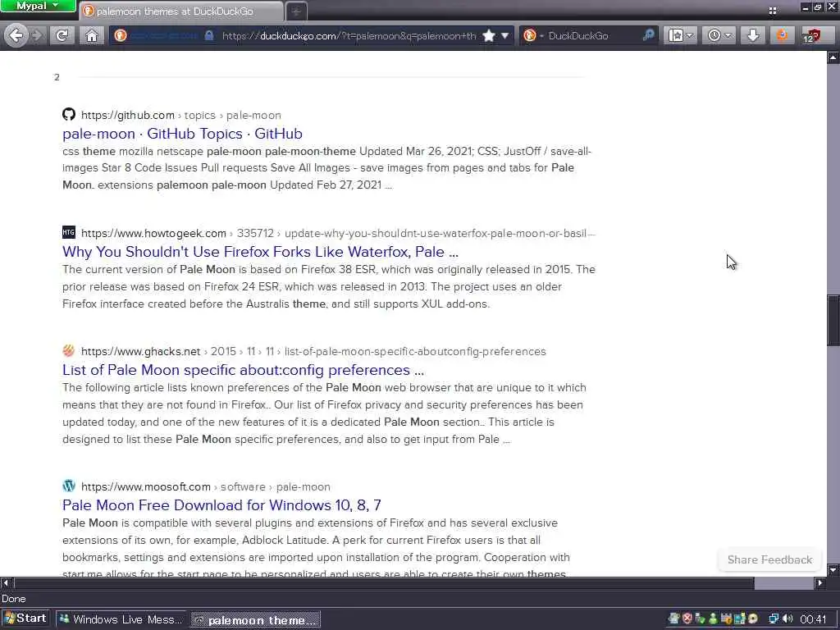Click the network connection tray icon
Image resolution: width=840 pixels, height=630 pixels.
click(774, 619)
